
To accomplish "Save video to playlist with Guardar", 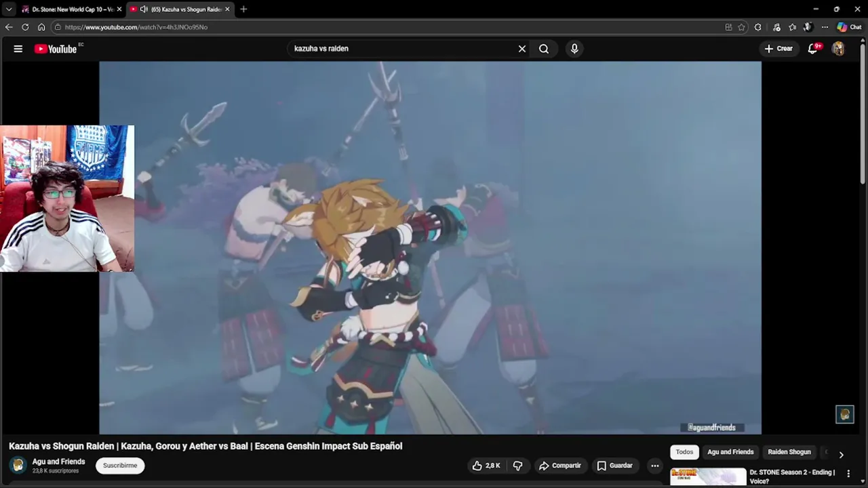I will pos(614,466).
